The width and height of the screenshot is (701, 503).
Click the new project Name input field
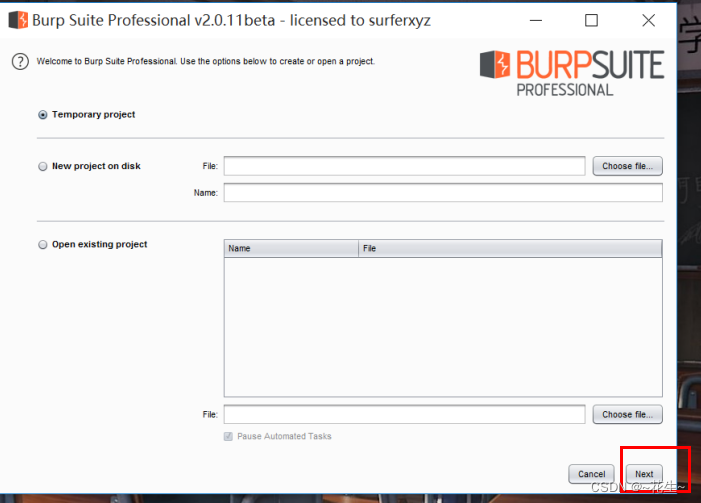pyautogui.click(x=443, y=193)
